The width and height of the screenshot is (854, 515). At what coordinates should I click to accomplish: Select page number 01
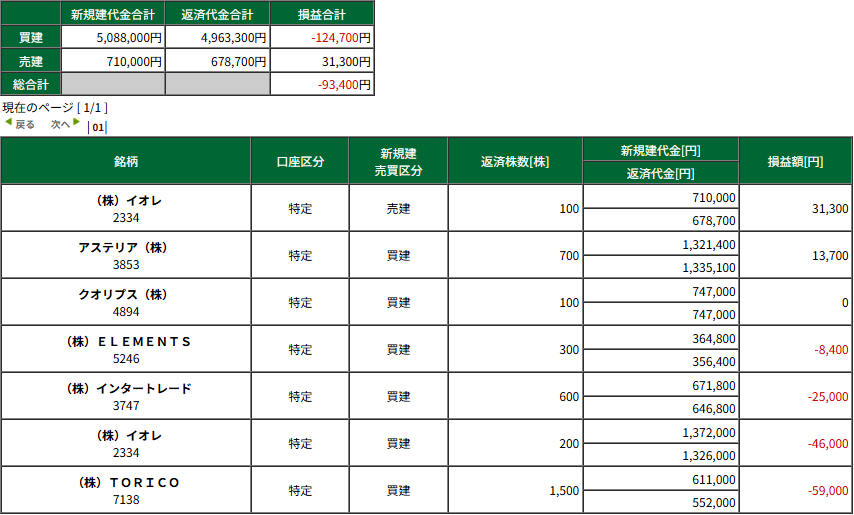click(98, 127)
